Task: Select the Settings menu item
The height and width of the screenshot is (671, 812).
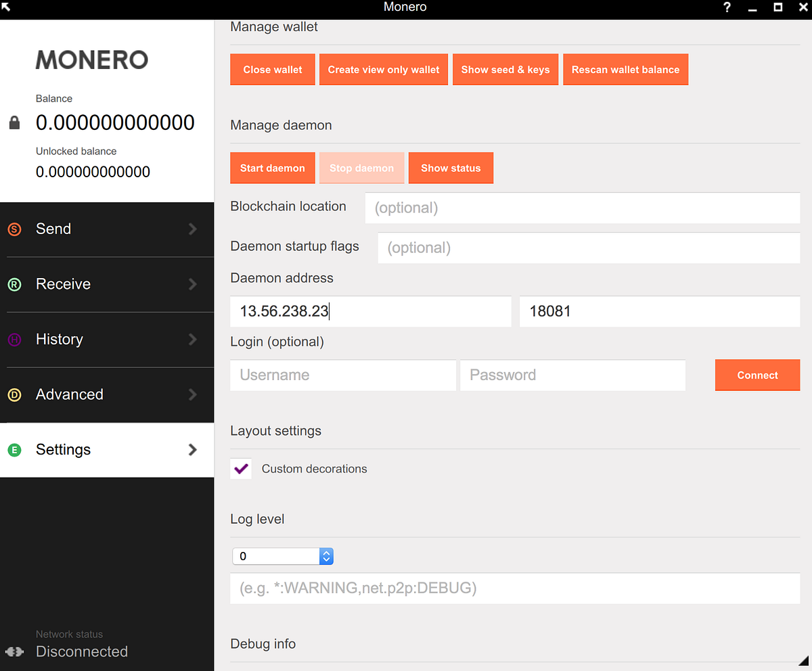Action: click(107, 450)
